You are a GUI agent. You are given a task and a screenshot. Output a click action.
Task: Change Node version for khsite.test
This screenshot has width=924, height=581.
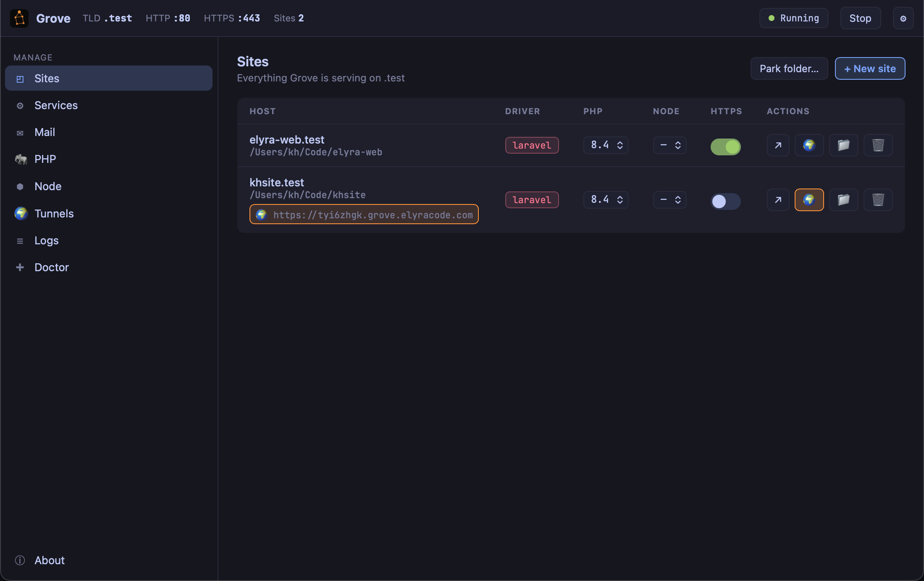[669, 200]
